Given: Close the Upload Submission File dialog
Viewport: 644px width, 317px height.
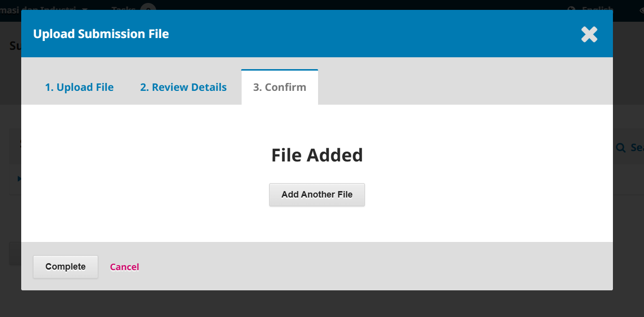Looking at the screenshot, I should coord(589,34).
